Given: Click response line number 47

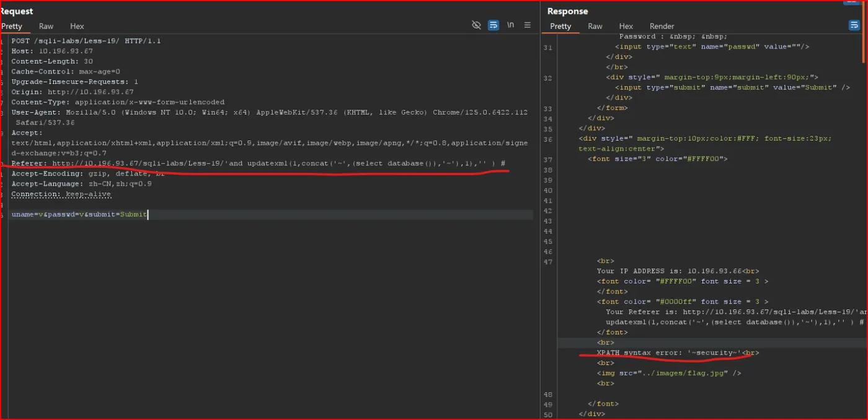Looking at the screenshot, I should (547, 261).
